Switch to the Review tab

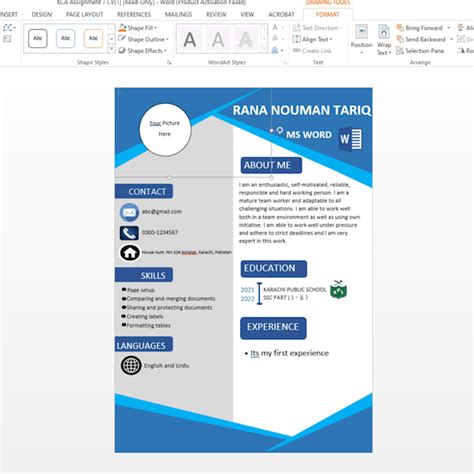(216, 15)
